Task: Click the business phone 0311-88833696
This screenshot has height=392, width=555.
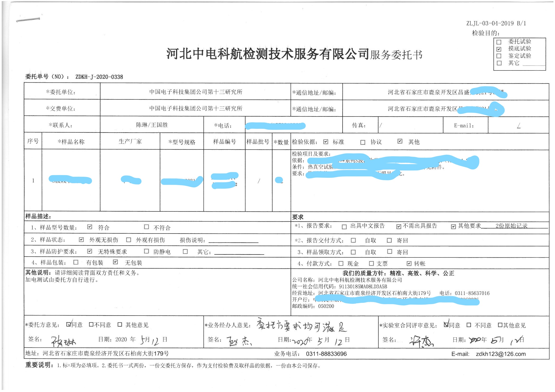Action: click(326, 354)
